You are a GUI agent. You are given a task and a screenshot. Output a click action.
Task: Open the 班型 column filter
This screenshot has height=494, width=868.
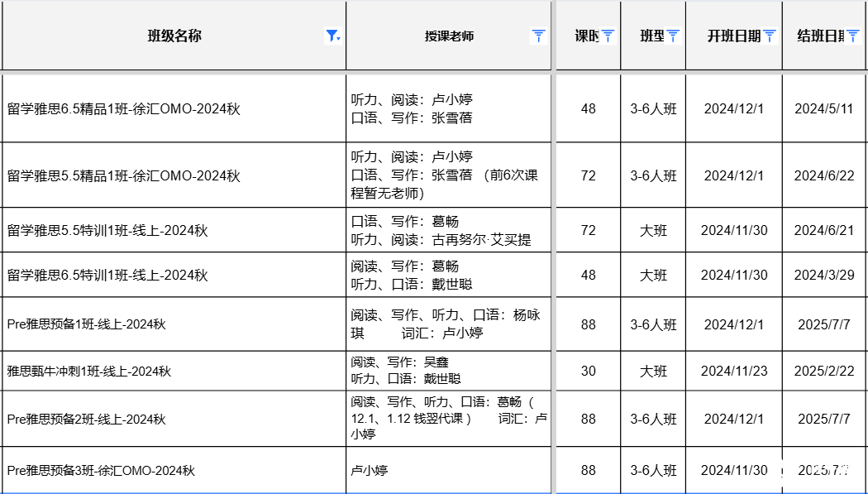673,36
